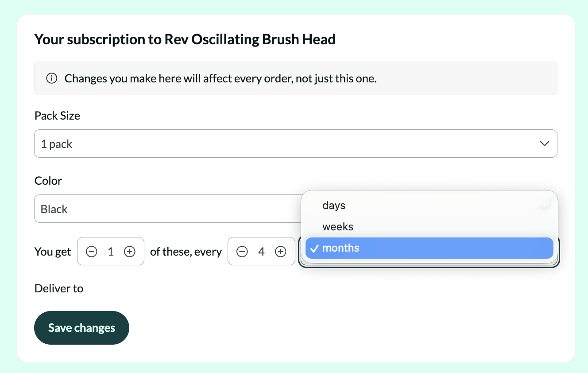Viewport: 588px width, 373px height.
Task: Click the 'affect every order' notice text
Action: coord(220,78)
